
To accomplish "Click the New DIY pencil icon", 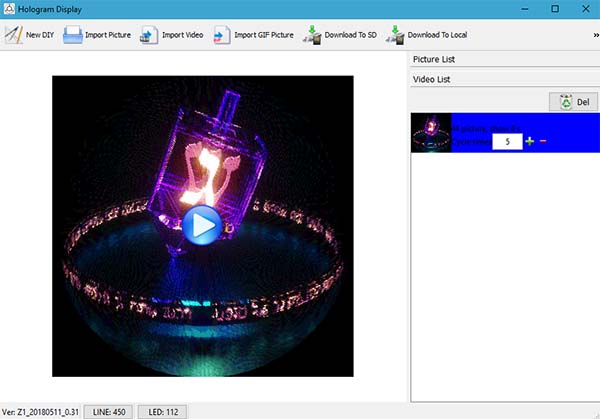I will [x=14, y=35].
